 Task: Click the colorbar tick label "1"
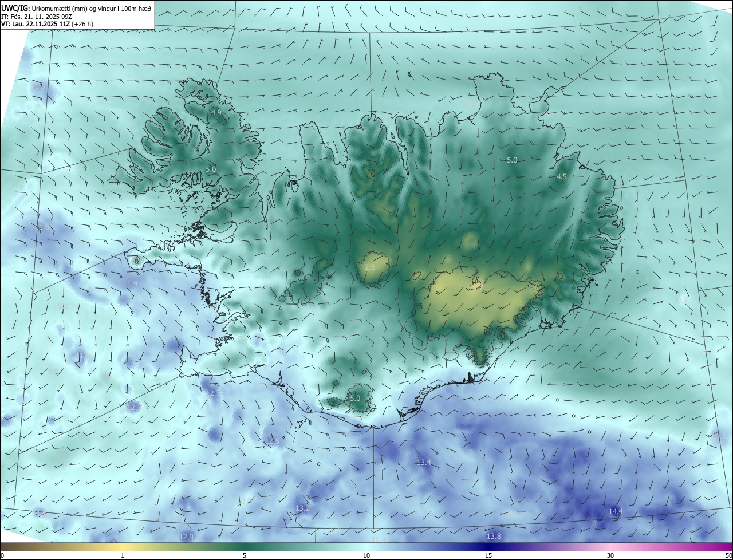click(x=123, y=555)
